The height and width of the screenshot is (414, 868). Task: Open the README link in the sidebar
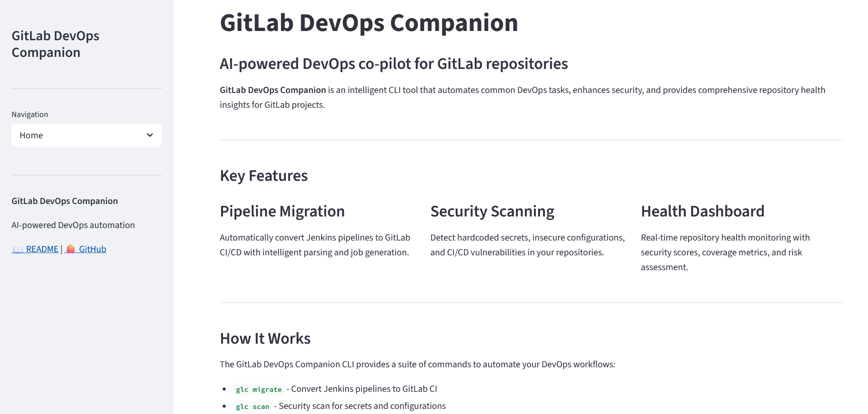click(x=36, y=249)
